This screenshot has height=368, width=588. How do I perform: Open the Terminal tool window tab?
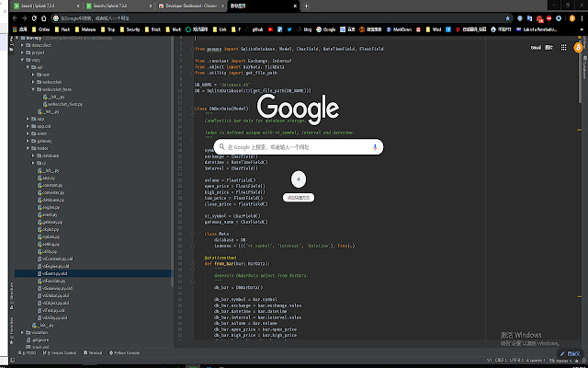pos(93,353)
